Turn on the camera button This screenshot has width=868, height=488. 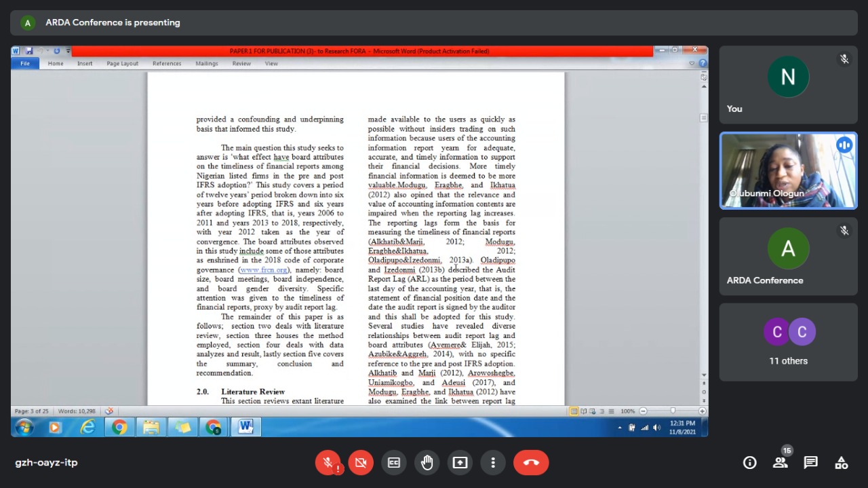(361, 463)
